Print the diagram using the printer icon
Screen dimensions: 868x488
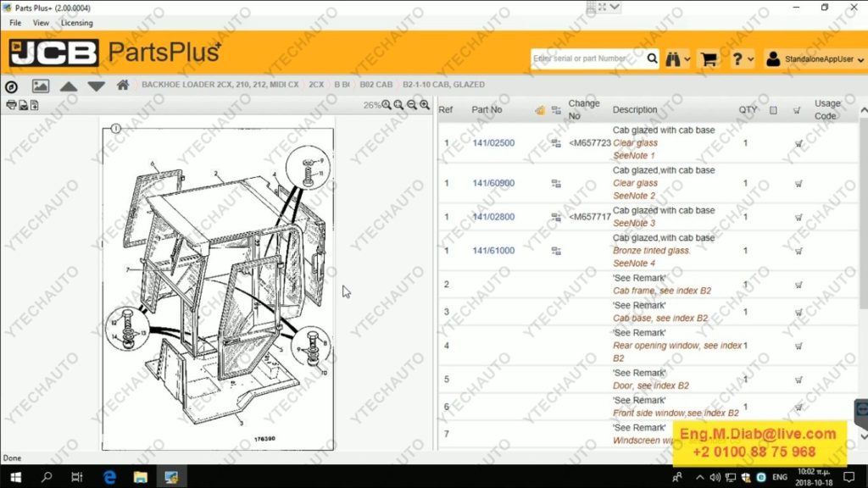[x=11, y=105]
